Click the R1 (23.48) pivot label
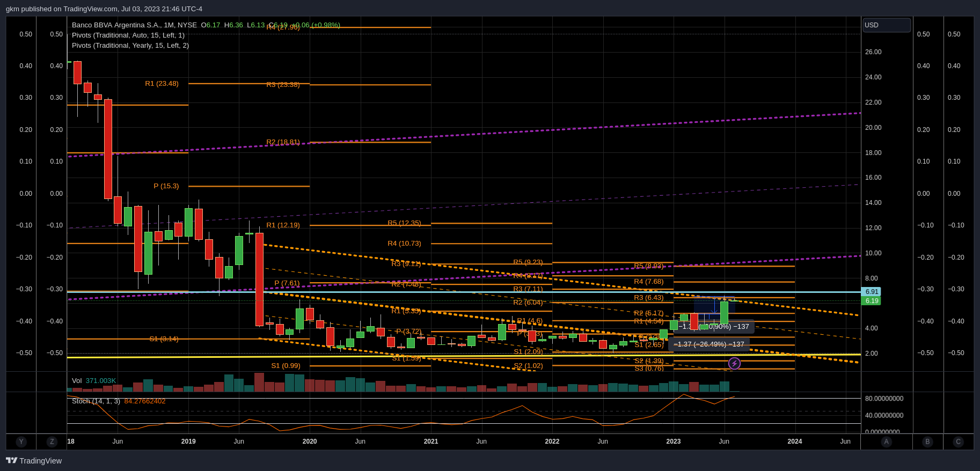This screenshot has height=471, width=980. (x=162, y=84)
